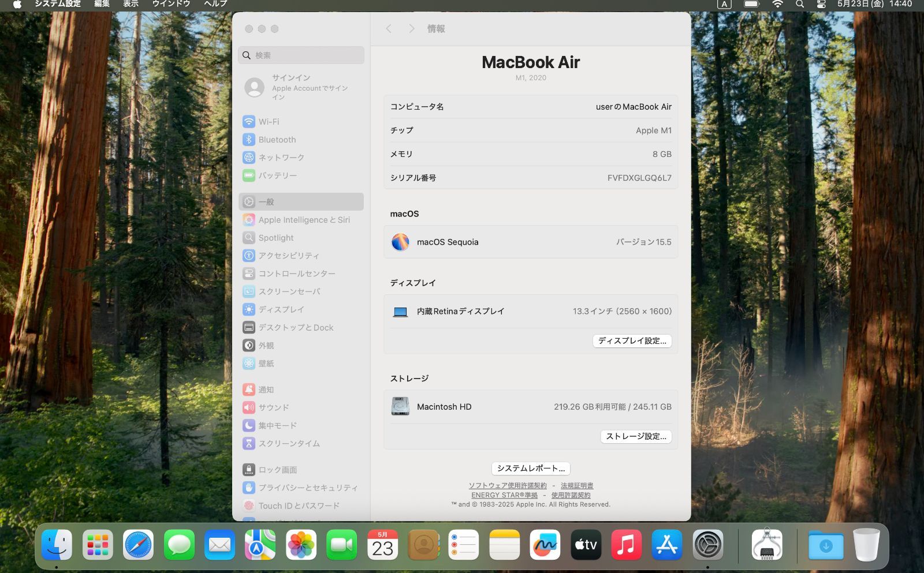Image resolution: width=924 pixels, height=573 pixels.
Task: Open Launchpad from the Dock
Action: coord(98,545)
